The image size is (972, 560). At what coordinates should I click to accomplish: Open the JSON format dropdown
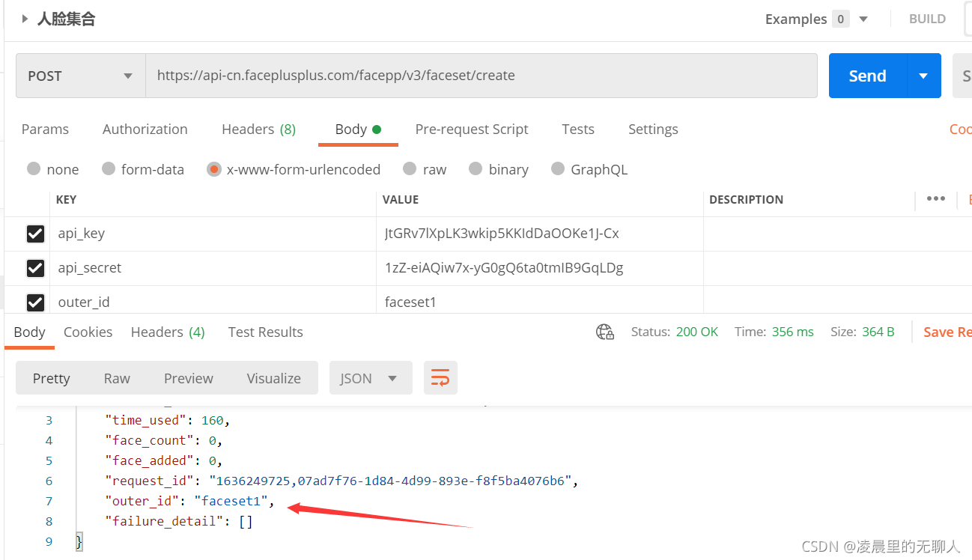pos(371,378)
